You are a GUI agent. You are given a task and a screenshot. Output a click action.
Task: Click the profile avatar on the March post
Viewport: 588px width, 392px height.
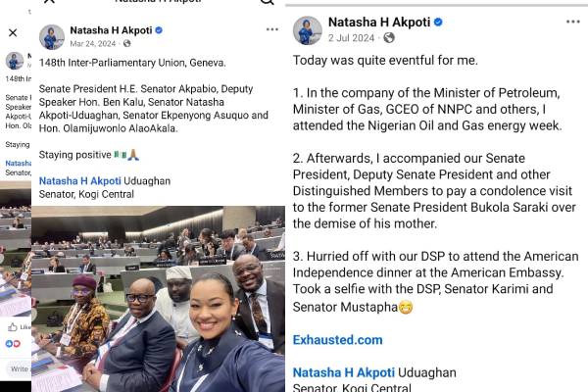coord(51,37)
